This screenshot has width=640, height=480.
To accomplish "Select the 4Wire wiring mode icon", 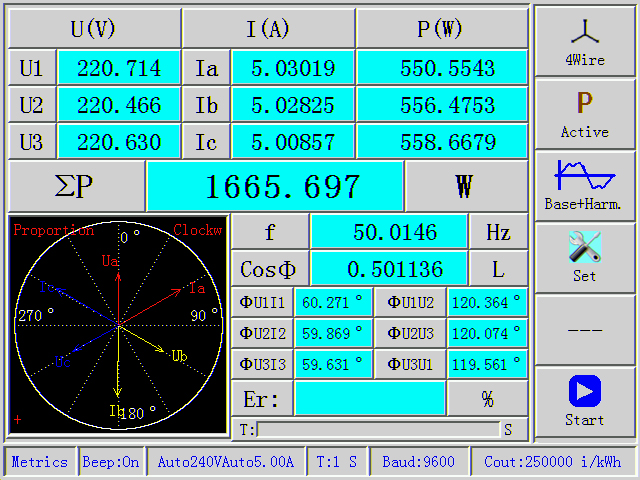I will [x=584, y=41].
